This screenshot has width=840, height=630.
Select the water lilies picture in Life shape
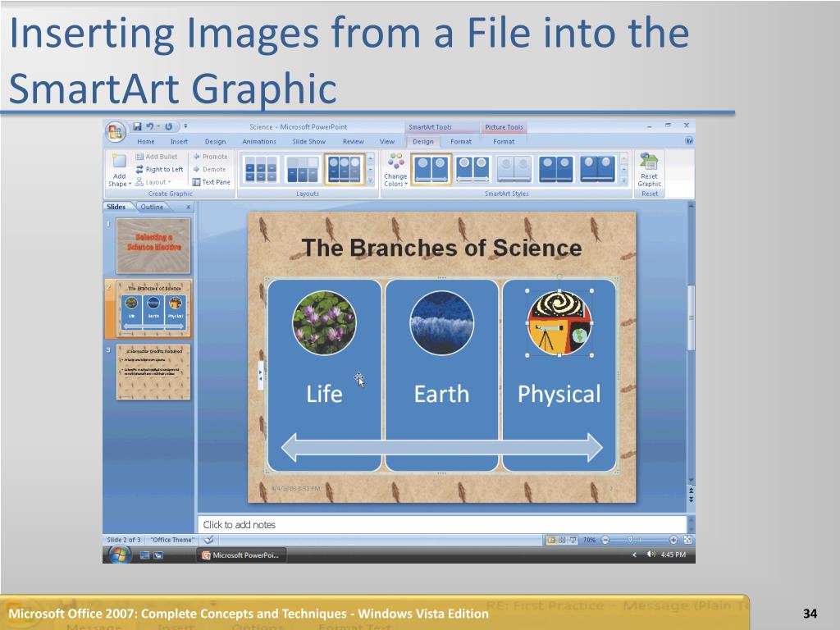click(324, 323)
